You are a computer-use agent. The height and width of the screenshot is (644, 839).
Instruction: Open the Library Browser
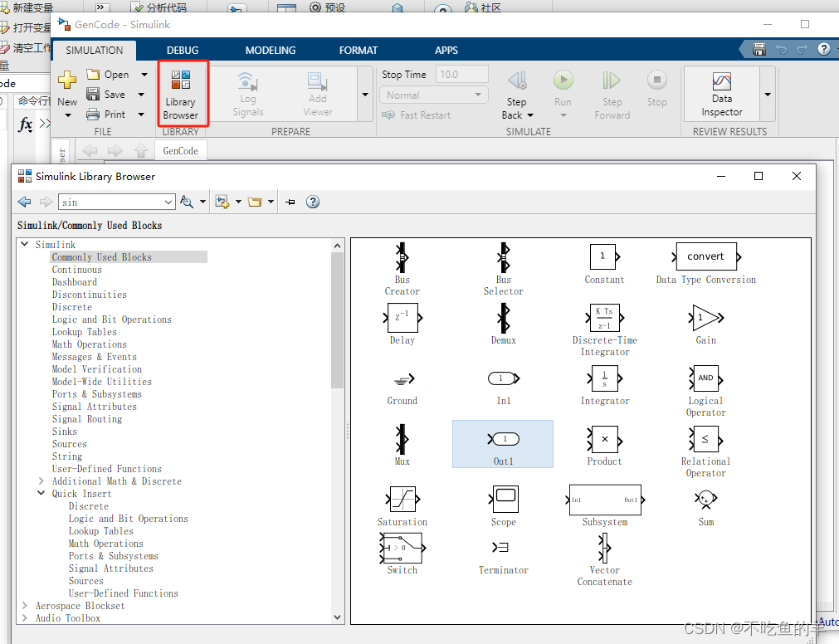click(180, 94)
